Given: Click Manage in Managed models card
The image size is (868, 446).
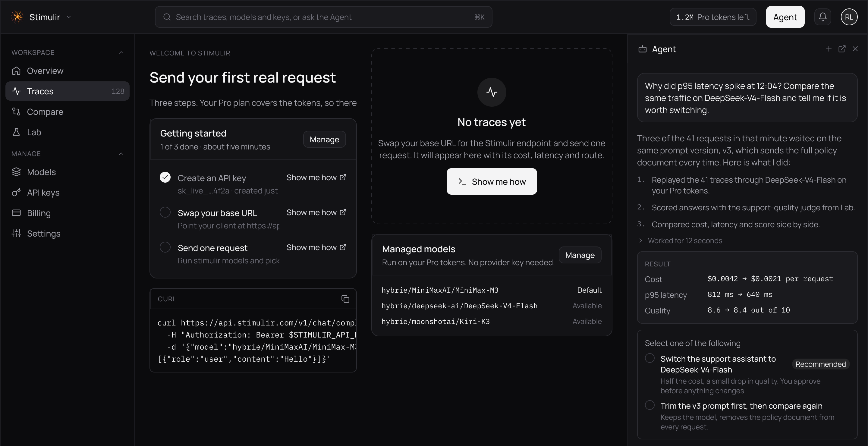Looking at the screenshot, I should click(580, 255).
